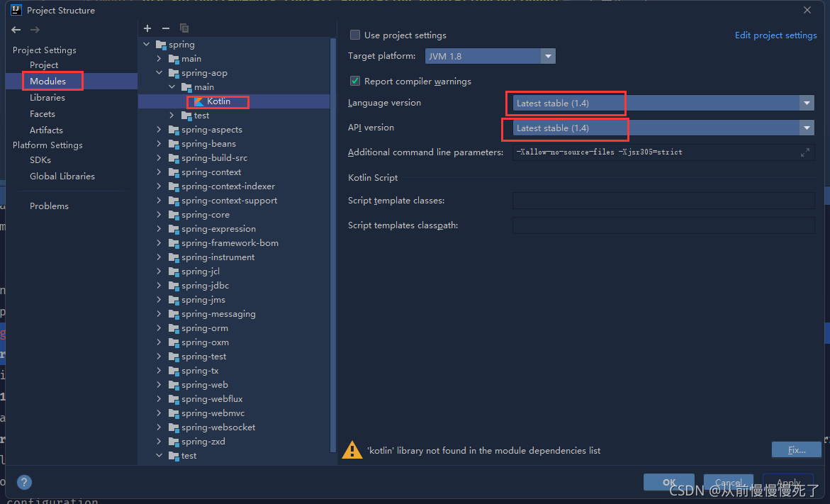Image resolution: width=830 pixels, height=504 pixels.
Task: Open the Libraries settings section
Action: (x=47, y=97)
